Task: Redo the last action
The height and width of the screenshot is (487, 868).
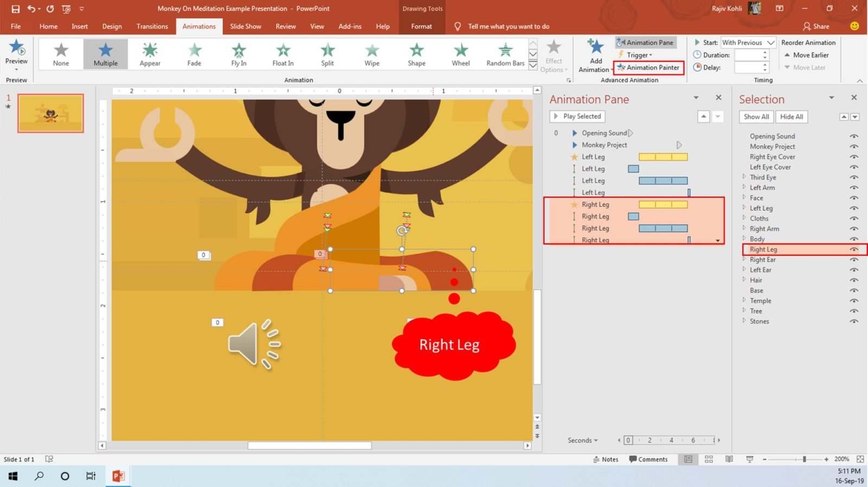Action: [x=50, y=9]
